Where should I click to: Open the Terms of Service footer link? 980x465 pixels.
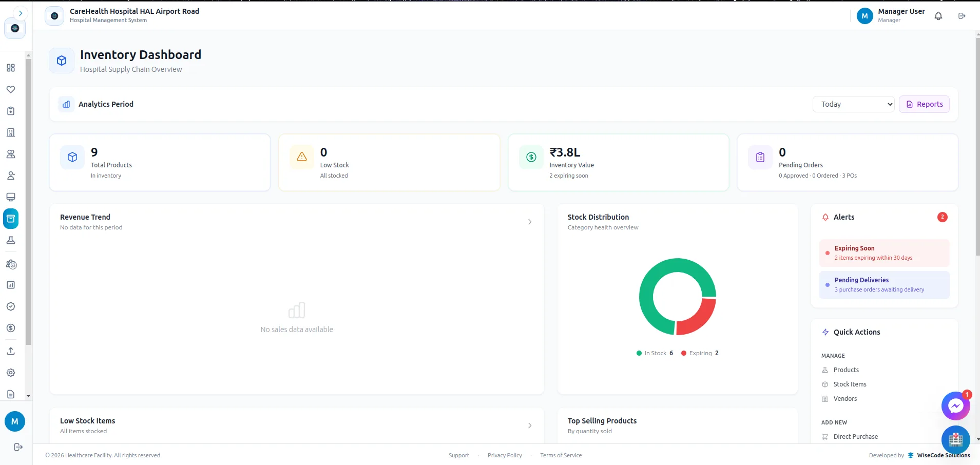click(561, 455)
